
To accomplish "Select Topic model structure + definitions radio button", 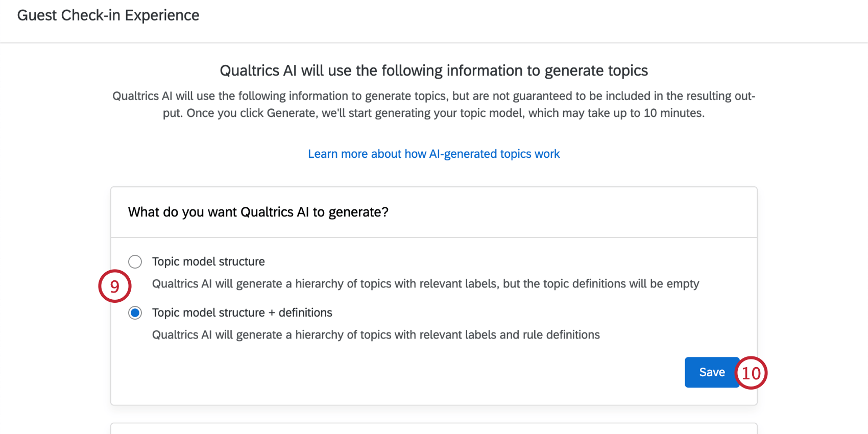I will point(135,313).
